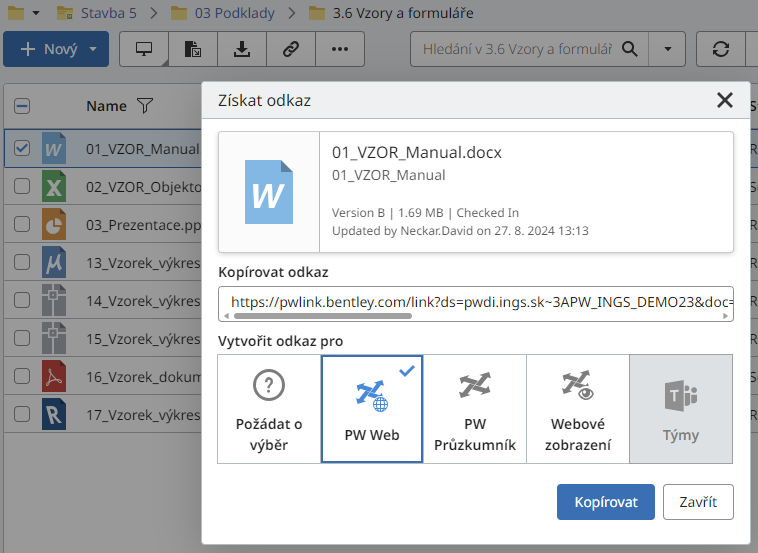Navigate to Stavba 5 breadcrumb
This screenshot has height=553, width=758.
click(x=108, y=13)
